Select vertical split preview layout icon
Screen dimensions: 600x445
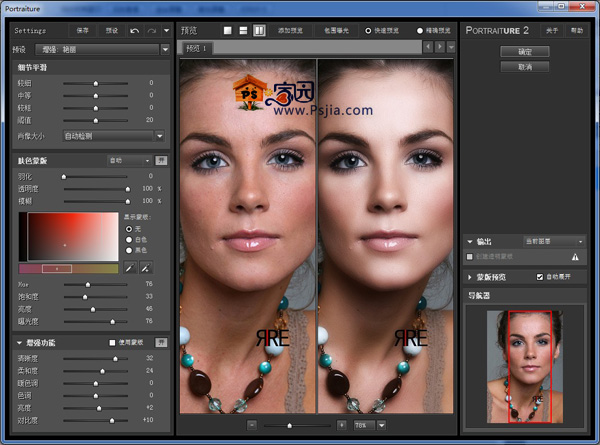tap(259, 31)
